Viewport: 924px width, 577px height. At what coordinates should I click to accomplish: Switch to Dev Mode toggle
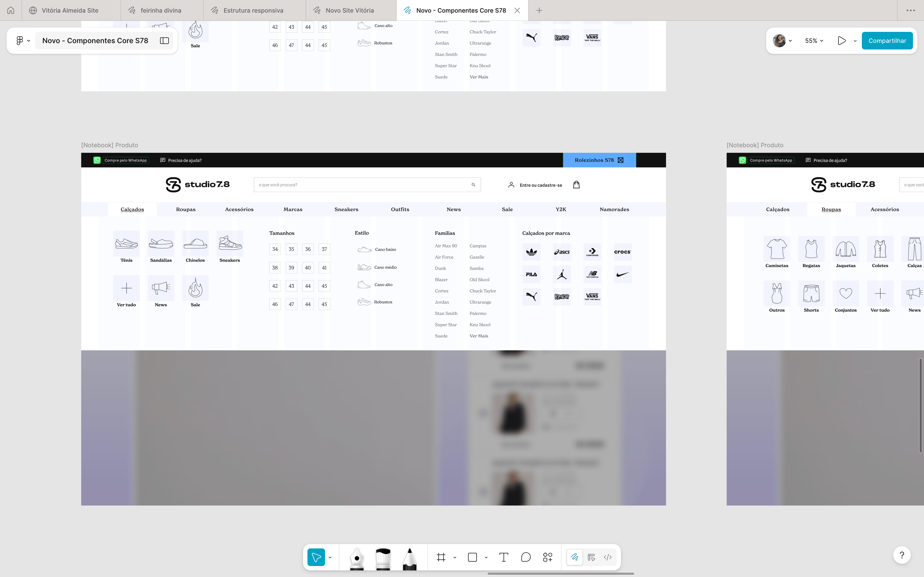[608, 557]
